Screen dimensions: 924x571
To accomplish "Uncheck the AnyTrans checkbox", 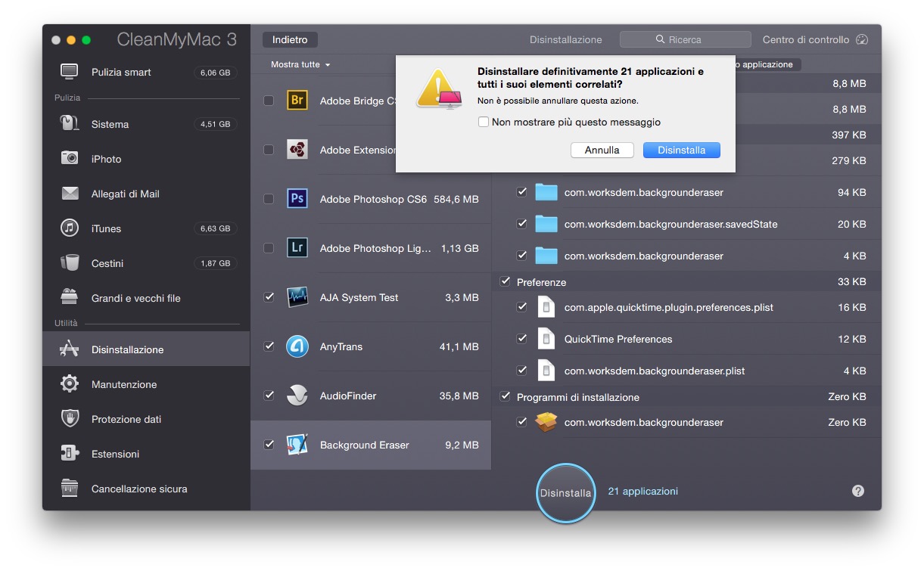I will coord(269,346).
